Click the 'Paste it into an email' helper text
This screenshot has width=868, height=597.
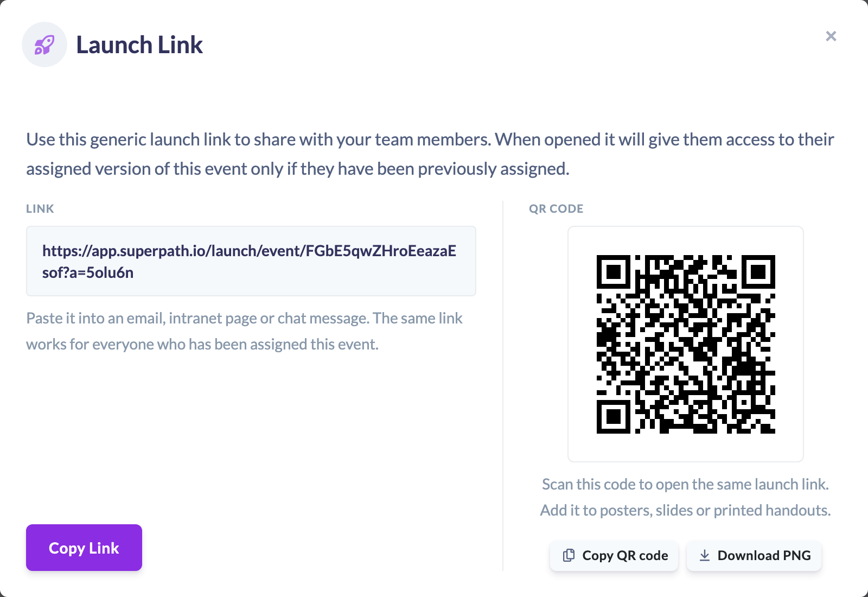point(244,331)
